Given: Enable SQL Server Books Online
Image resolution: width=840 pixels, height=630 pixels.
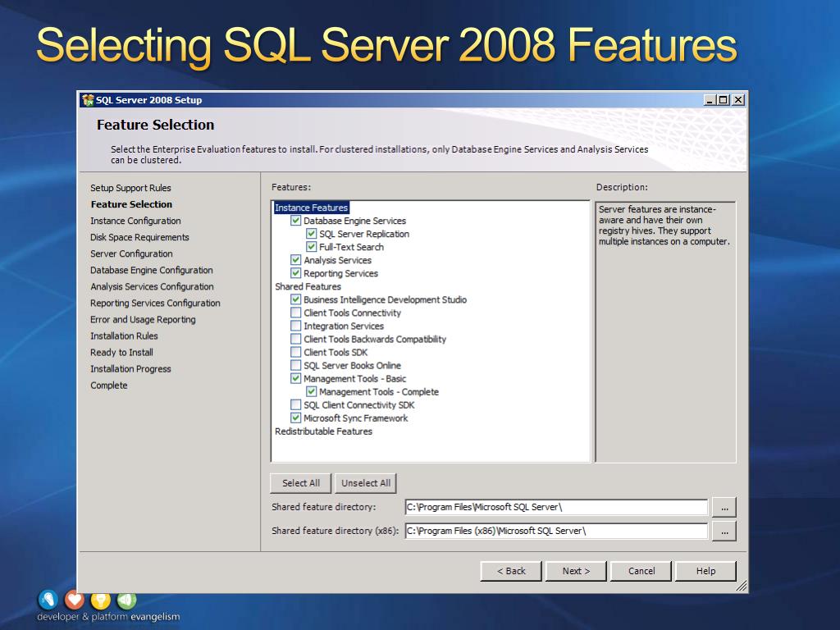Looking at the screenshot, I should [x=295, y=365].
